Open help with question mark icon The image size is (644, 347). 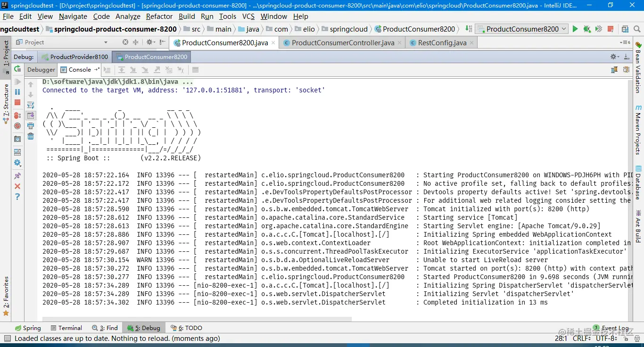(x=17, y=197)
